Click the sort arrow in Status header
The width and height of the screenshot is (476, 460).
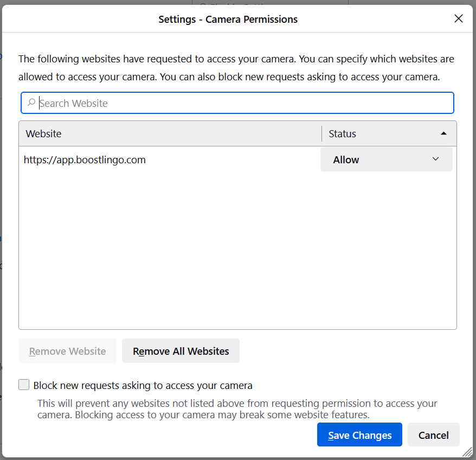[x=443, y=133]
